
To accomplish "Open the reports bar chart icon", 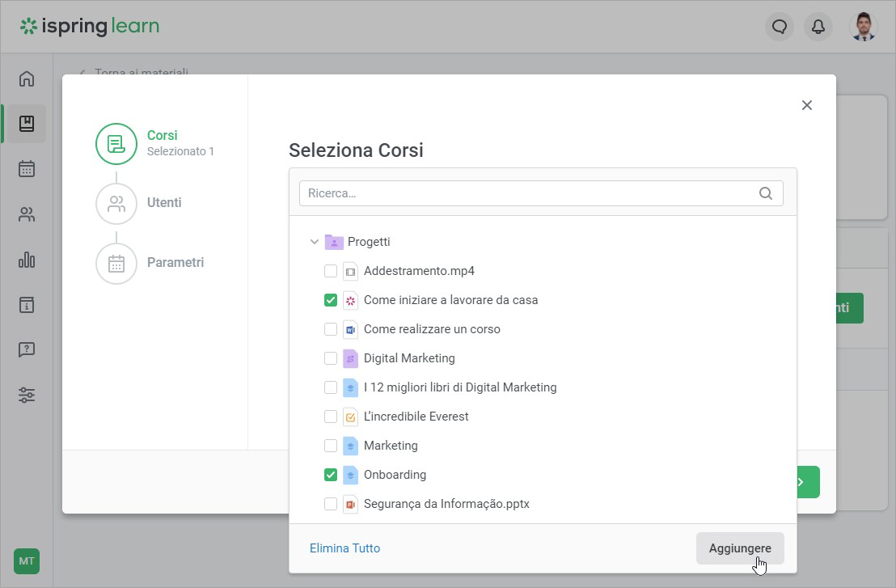I will (27, 260).
